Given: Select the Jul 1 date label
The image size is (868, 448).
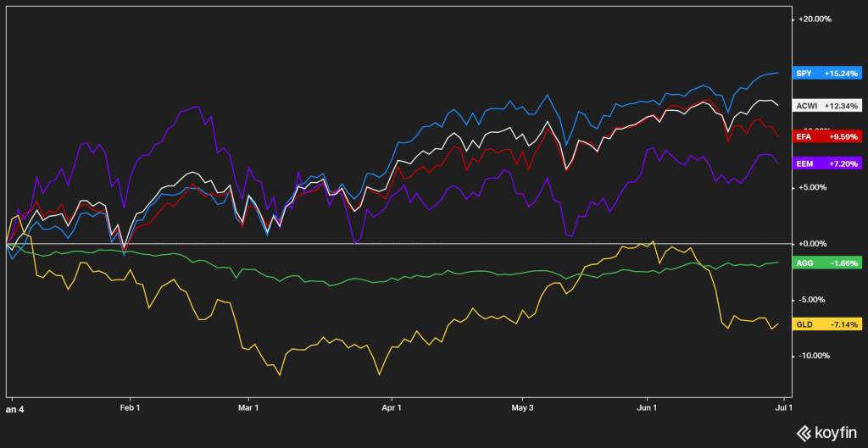Looking at the screenshot, I should [783, 407].
